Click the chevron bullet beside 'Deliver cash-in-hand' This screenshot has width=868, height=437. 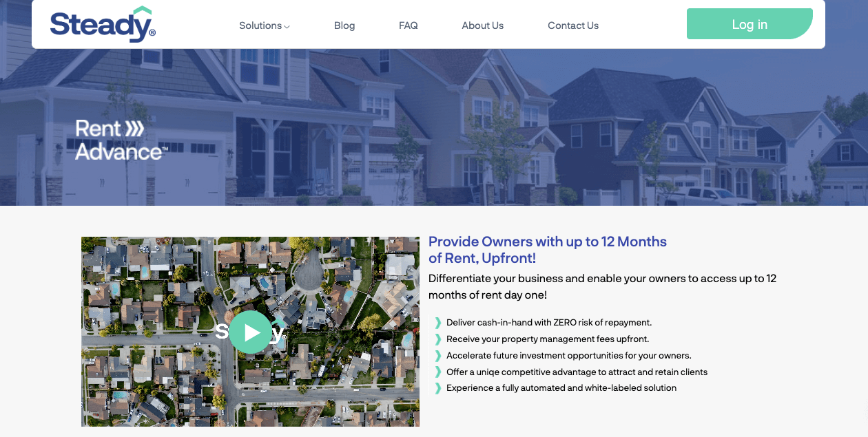(438, 323)
